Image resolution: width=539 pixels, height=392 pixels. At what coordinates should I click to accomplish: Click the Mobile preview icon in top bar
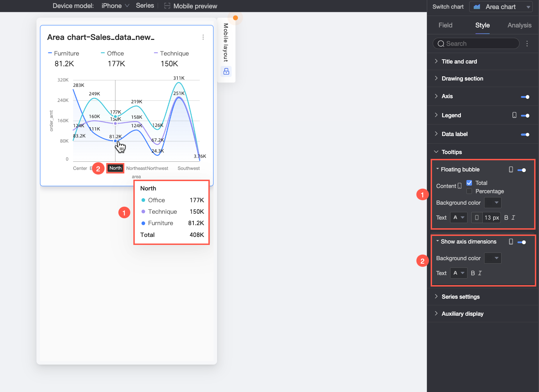tap(167, 6)
